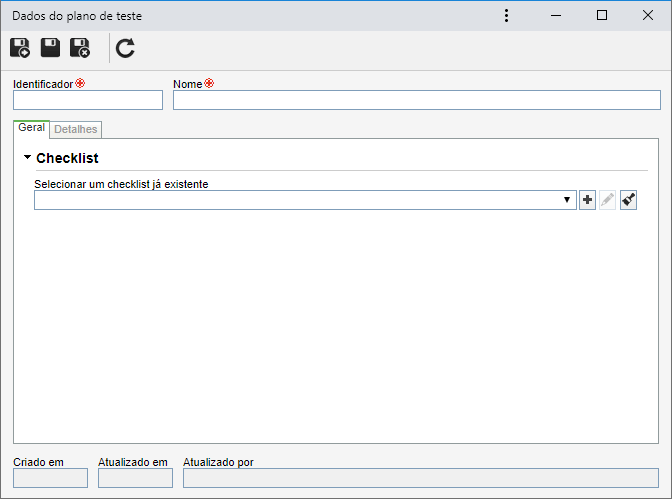672x499 pixels.
Task: Open the three-dot options menu
Action: click(507, 16)
